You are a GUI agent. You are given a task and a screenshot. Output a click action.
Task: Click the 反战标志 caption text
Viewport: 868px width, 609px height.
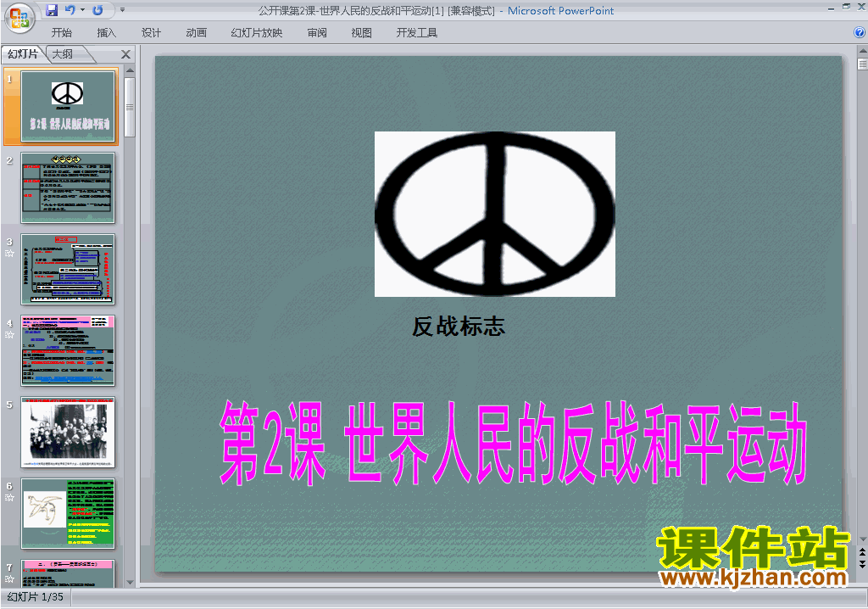click(459, 327)
